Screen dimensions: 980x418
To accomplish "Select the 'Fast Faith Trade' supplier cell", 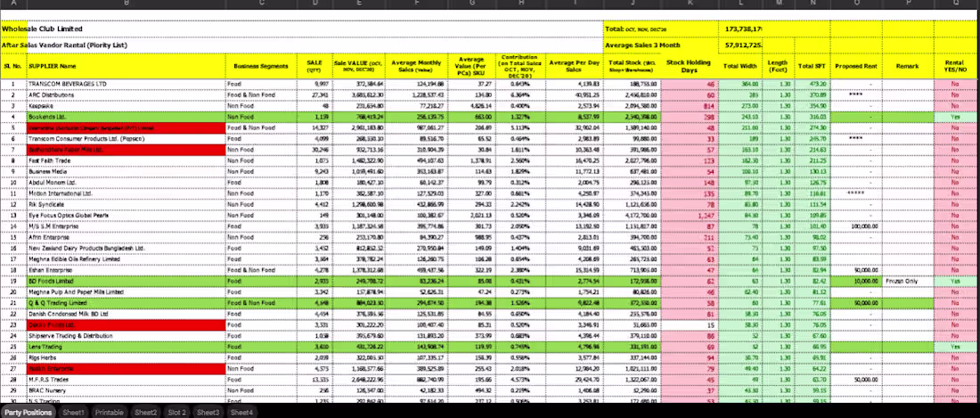I will [126, 160].
